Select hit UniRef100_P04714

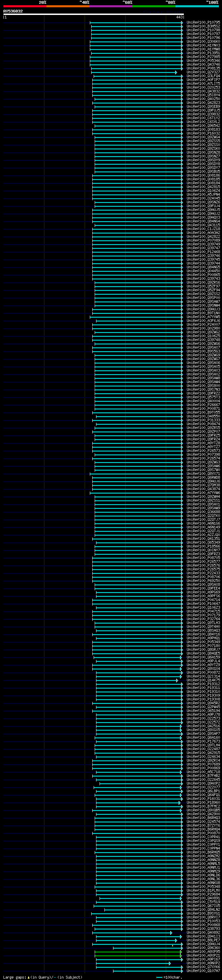(x=203, y=600)
